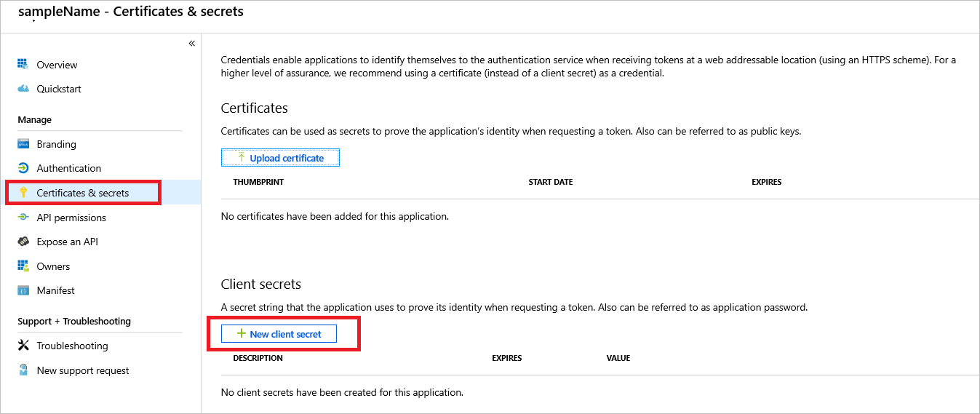Click the client secrets EXPIRES column header

click(x=507, y=358)
